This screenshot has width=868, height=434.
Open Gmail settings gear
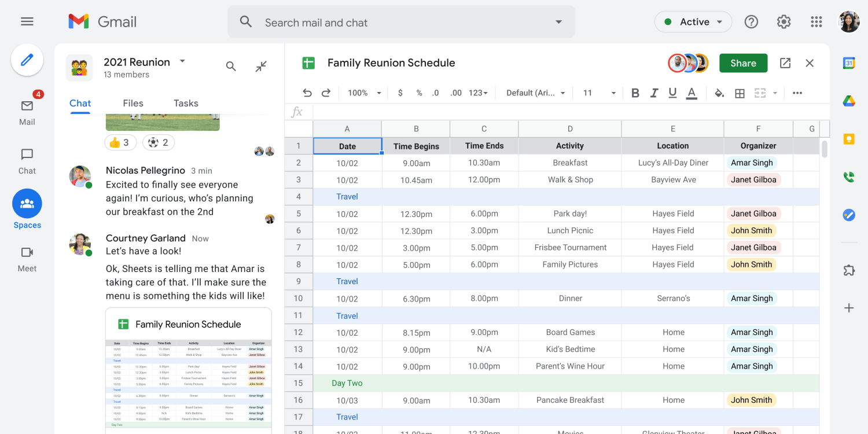click(x=784, y=22)
